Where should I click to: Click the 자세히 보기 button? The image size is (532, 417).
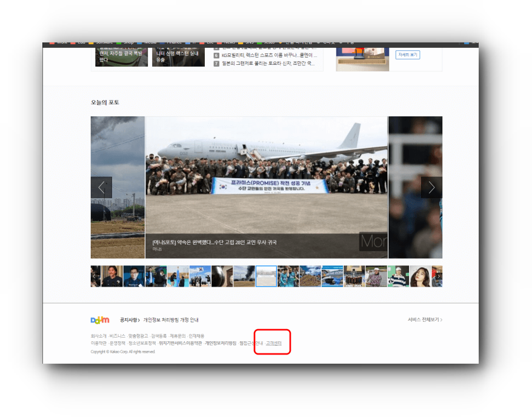(408, 55)
